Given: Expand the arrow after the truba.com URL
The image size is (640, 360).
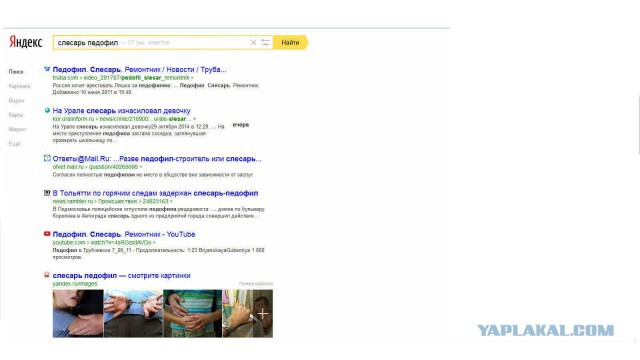Looking at the screenshot, I should 192,78.
